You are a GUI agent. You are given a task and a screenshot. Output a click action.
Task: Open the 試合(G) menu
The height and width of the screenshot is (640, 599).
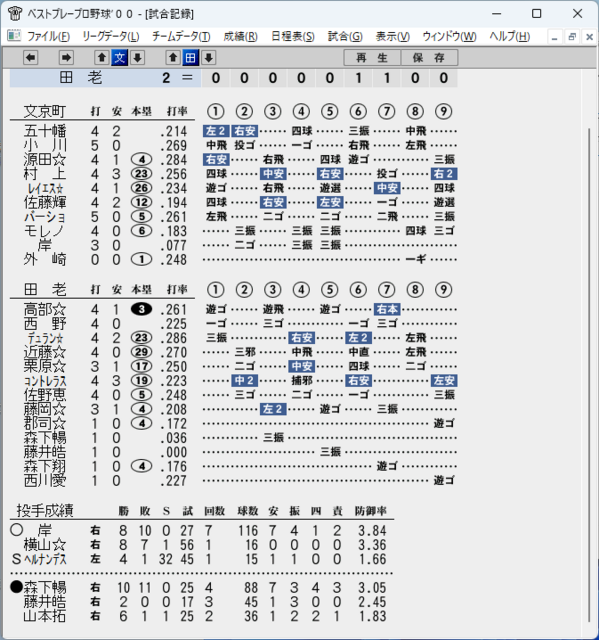[345, 36]
